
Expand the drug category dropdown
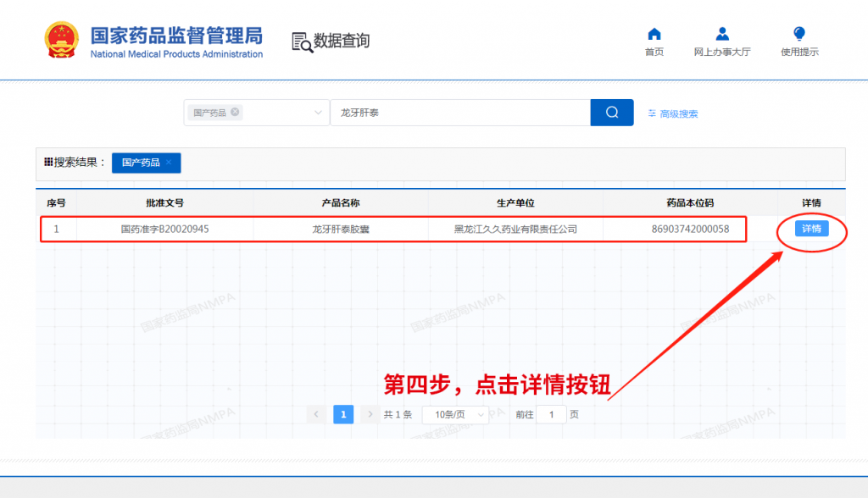pyautogui.click(x=318, y=113)
